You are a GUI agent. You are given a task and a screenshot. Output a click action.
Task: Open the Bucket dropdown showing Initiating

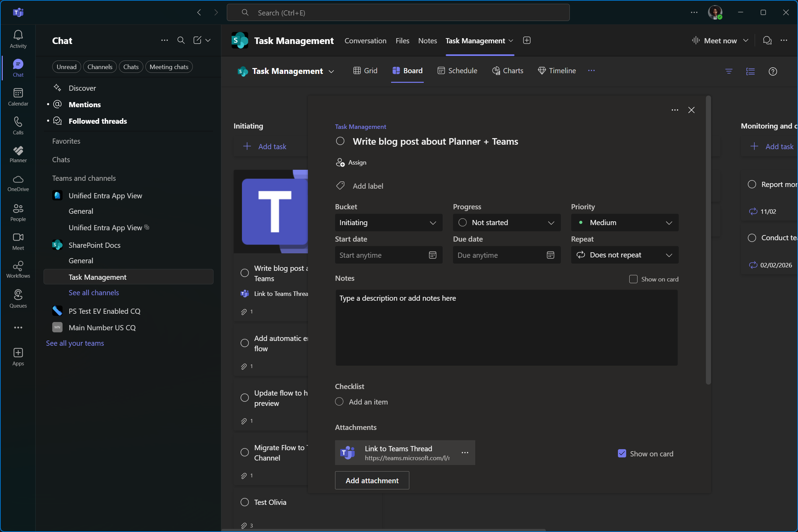[x=389, y=223]
